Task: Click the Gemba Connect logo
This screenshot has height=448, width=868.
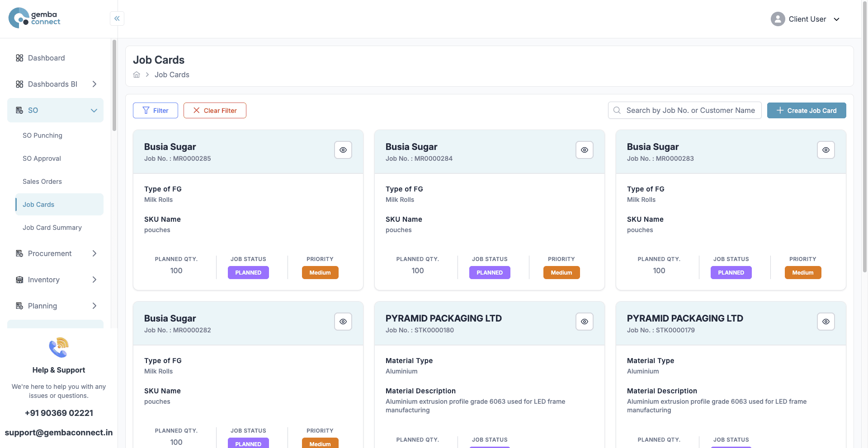Action: (x=34, y=18)
